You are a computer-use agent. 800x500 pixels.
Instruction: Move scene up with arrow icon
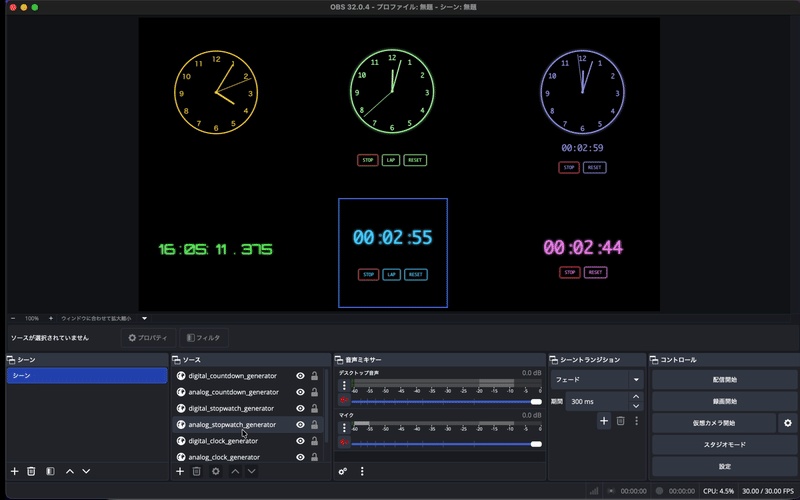click(70, 471)
